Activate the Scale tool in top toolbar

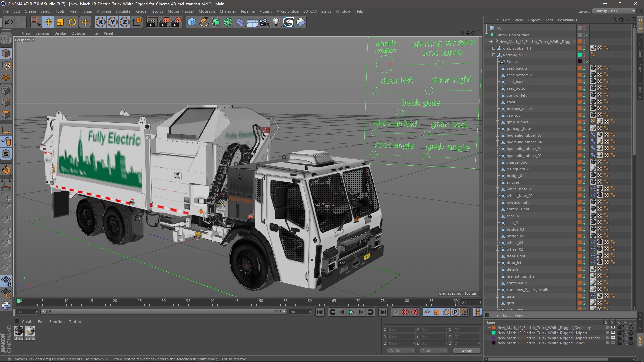coord(60,22)
